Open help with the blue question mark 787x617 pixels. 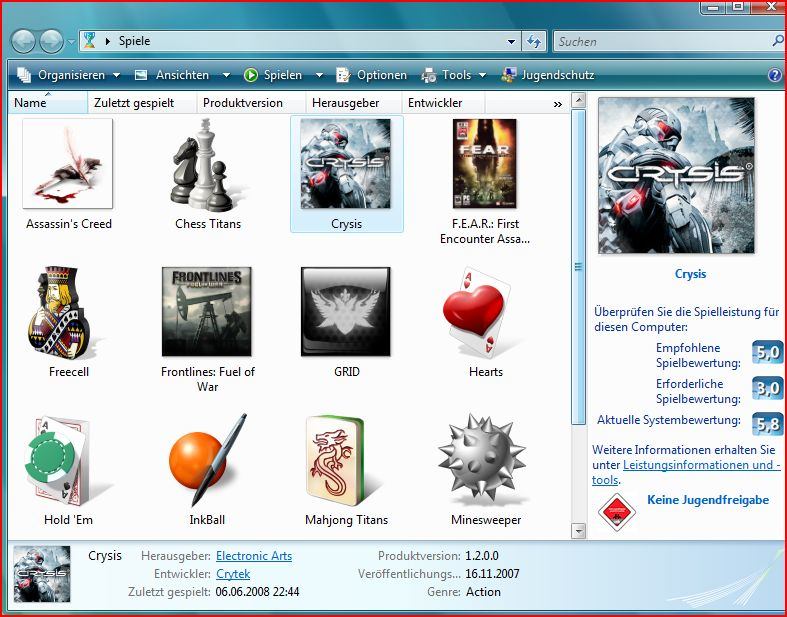point(774,75)
